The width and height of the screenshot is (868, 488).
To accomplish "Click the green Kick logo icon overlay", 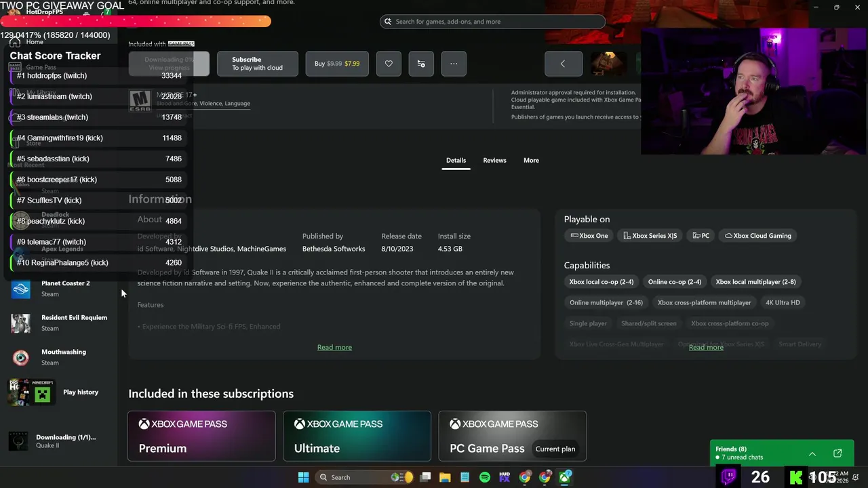I will point(796,476).
